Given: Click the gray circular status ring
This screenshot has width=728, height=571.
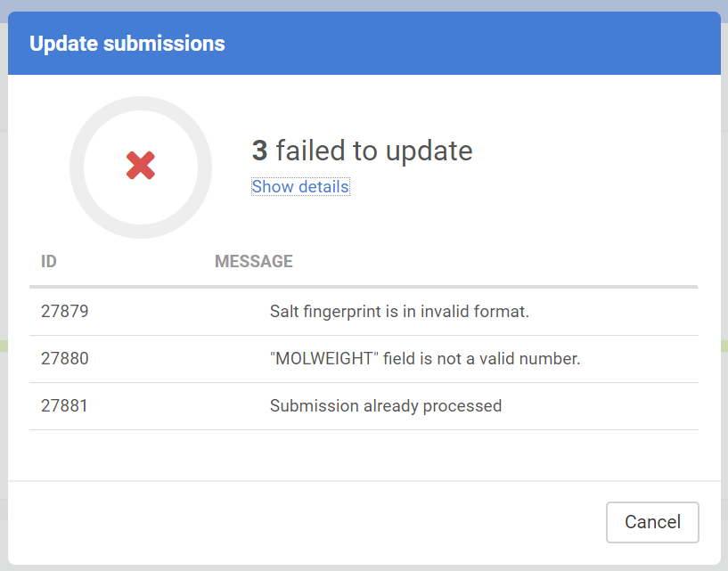Looking at the screenshot, I should pos(141,101).
